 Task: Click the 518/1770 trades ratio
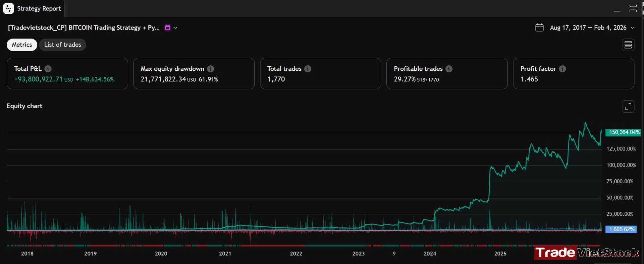click(428, 80)
